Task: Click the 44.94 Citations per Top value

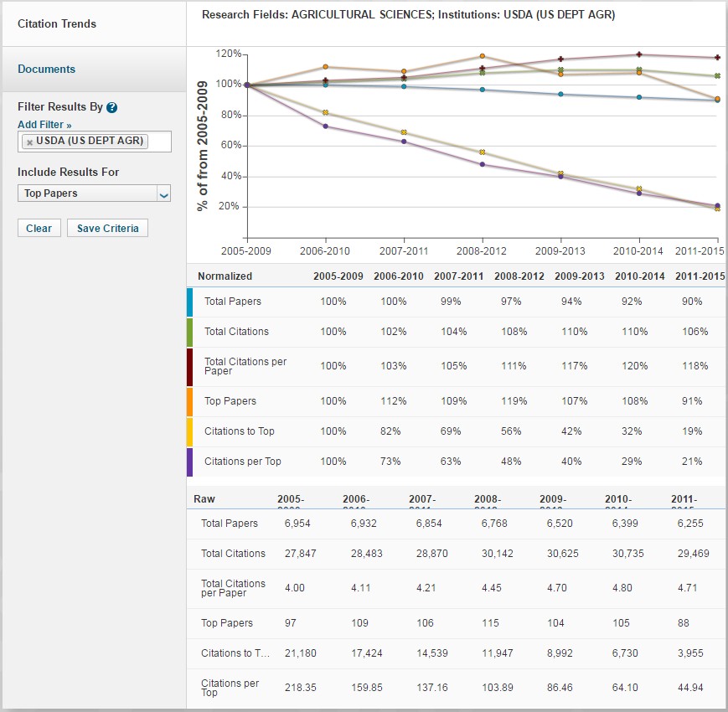Action: click(x=690, y=688)
